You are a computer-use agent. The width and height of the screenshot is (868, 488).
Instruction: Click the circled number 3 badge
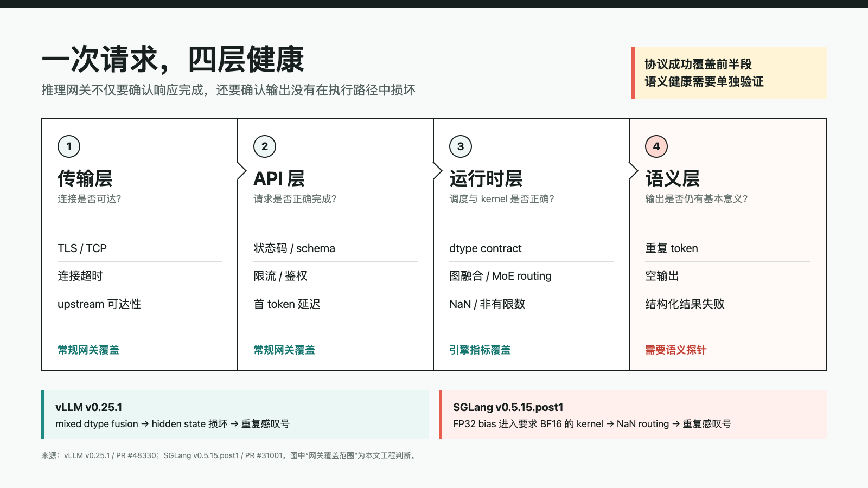coord(461,146)
